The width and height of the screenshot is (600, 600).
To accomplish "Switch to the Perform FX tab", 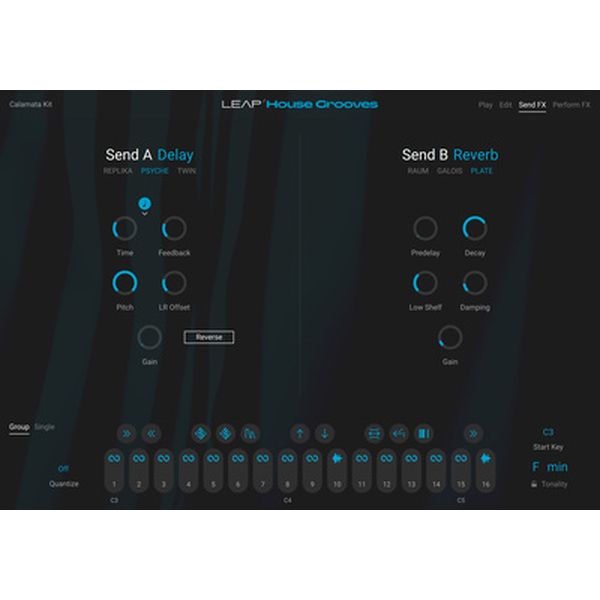I will click(572, 104).
